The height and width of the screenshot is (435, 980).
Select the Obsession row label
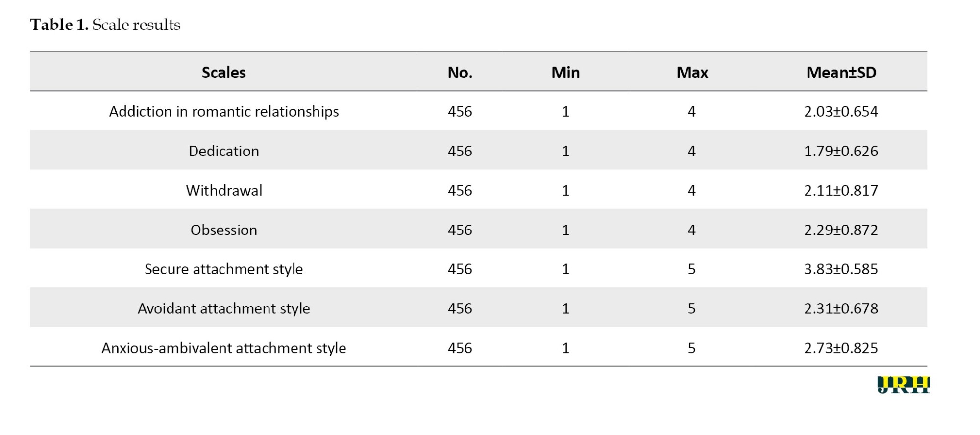tap(224, 230)
